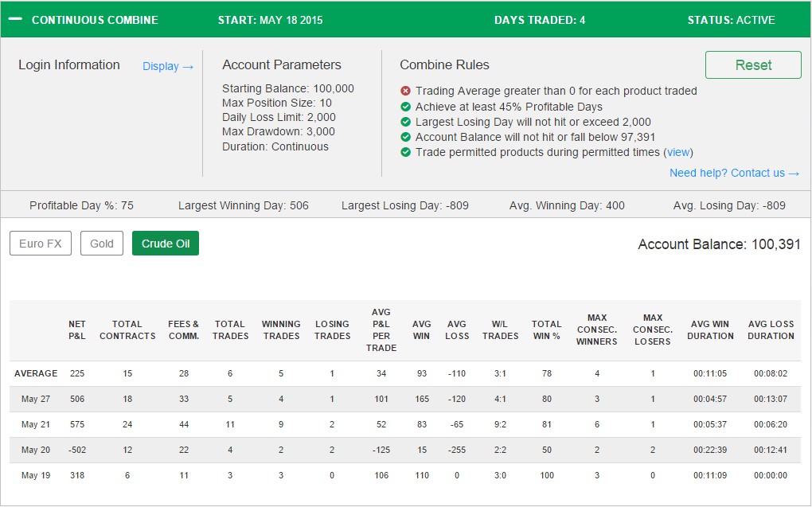812x507 pixels.
Task: Click the WINNING TRADES column header
Action: point(281,330)
